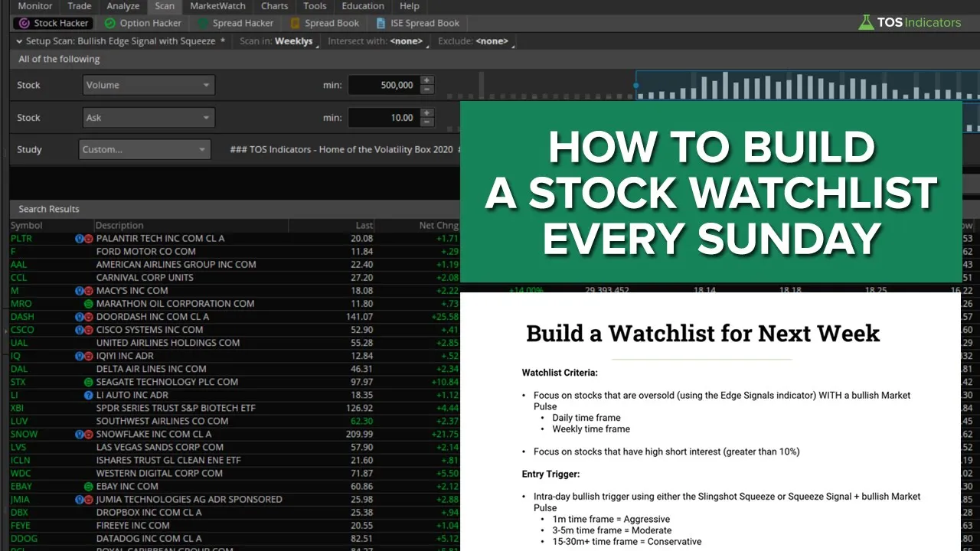Screen dimensions: 980x551
Task: Open the Ask filter dropdown
Action: [x=149, y=118]
